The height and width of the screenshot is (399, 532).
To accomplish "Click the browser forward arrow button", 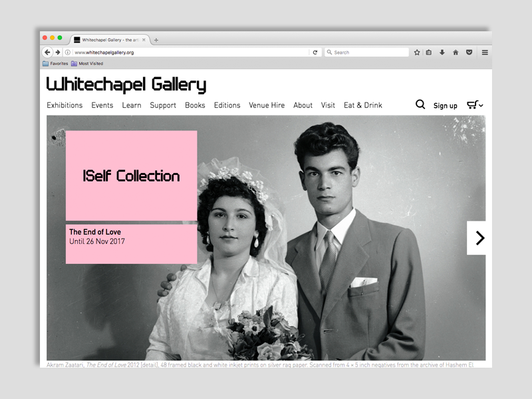I will [58, 53].
